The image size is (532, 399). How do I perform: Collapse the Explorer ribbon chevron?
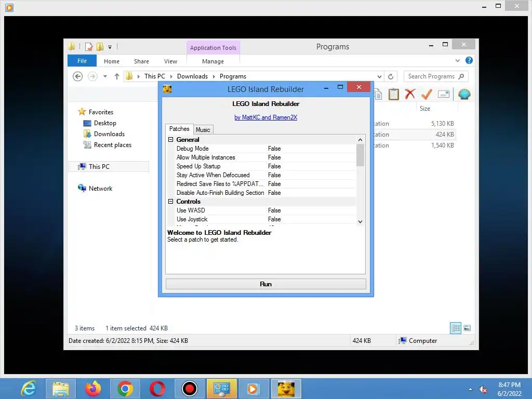[457, 60]
